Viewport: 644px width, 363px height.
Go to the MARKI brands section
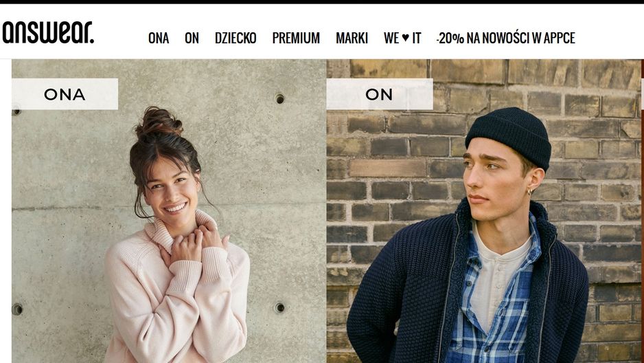point(352,38)
